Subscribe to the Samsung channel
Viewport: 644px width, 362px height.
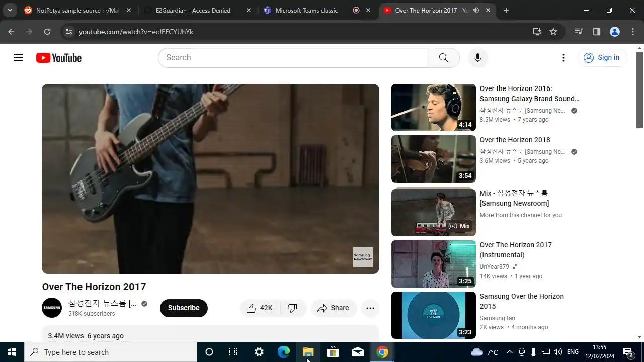[x=184, y=308]
